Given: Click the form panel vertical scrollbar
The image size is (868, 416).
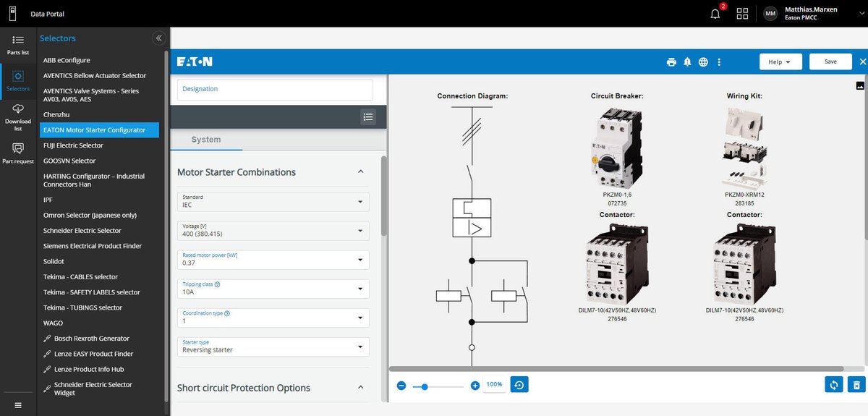Looking at the screenshot, I should tap(384, 195).
